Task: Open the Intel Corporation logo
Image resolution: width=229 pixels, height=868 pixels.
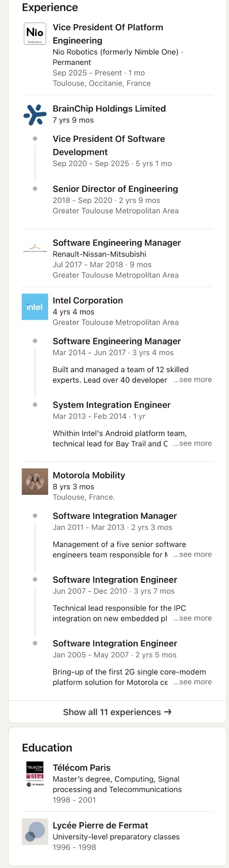Action: pos(35,307)
